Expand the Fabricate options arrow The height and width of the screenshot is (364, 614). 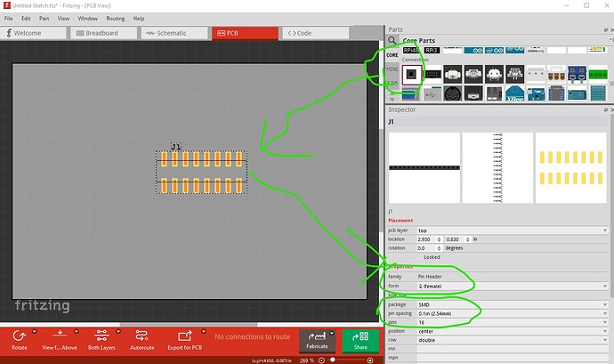click(332, 334)
